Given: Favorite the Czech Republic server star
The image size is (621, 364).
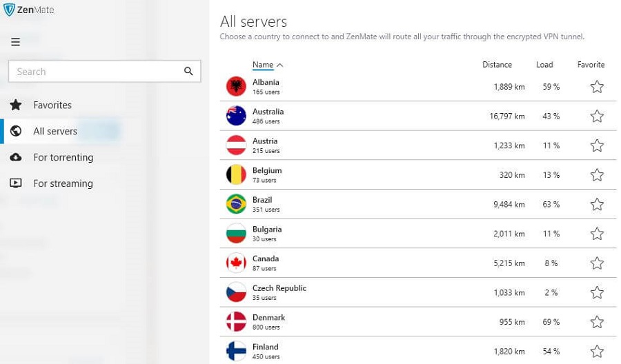Looking at the screenshot, I should point(597,292).
